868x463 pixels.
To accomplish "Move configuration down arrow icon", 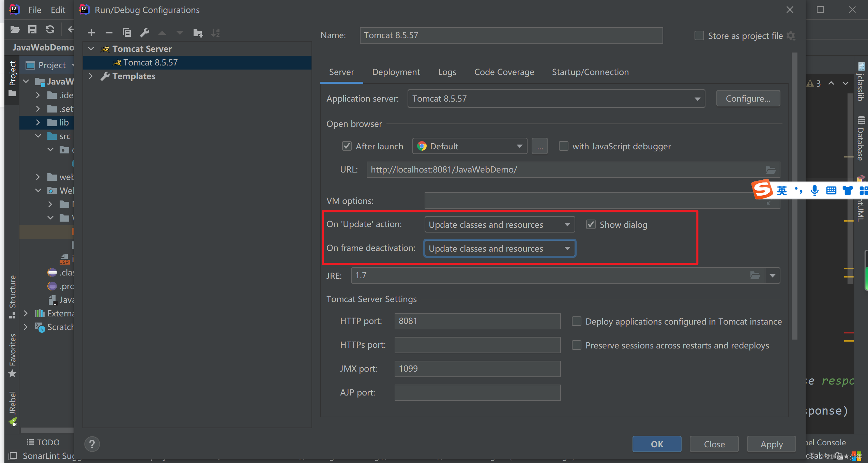I will tap(180, 33).
